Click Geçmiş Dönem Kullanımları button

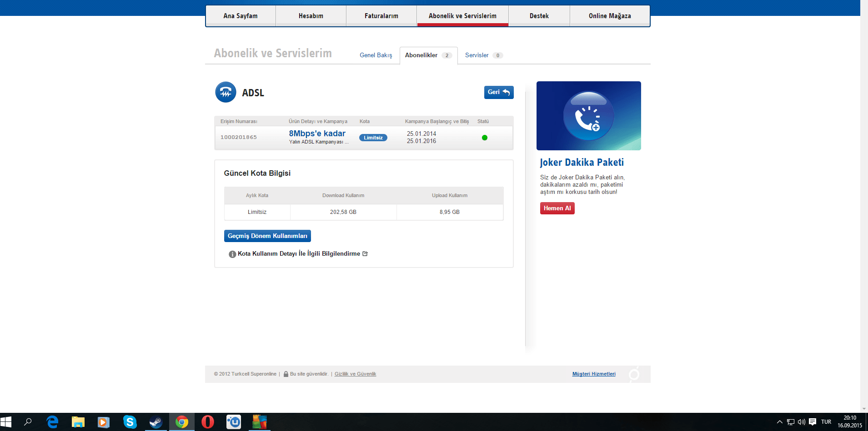pos(267,236)
